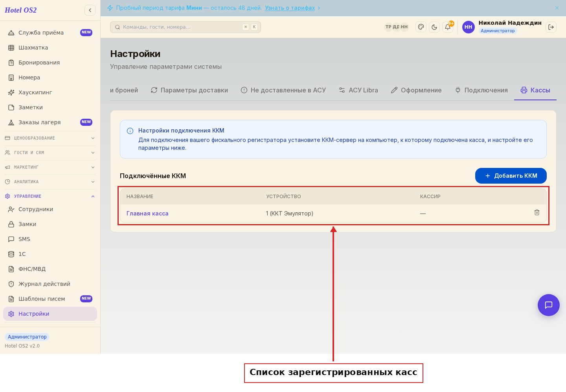Open Шаблоны писем section
Viewport: 566px width, 392px height.
pos(50,299)
